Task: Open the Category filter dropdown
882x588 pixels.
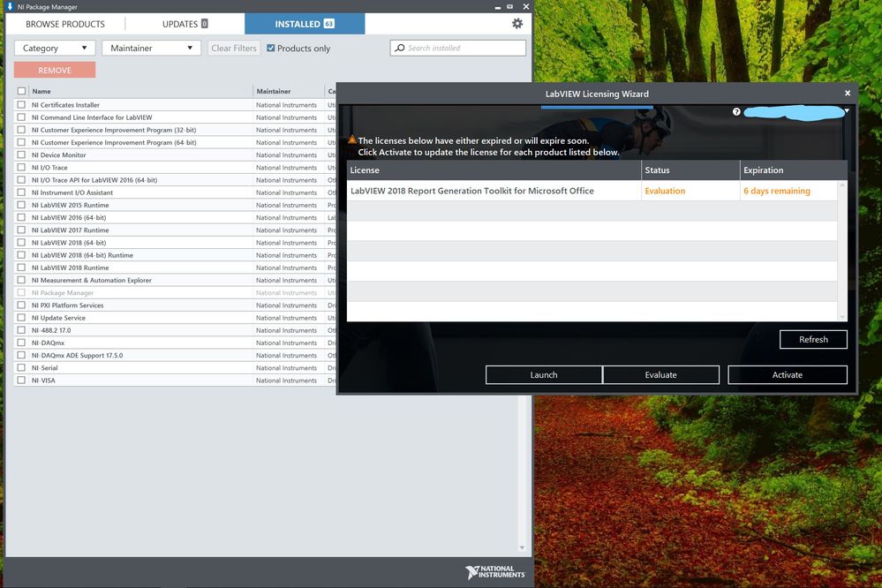Action: (x=55, y=49)
